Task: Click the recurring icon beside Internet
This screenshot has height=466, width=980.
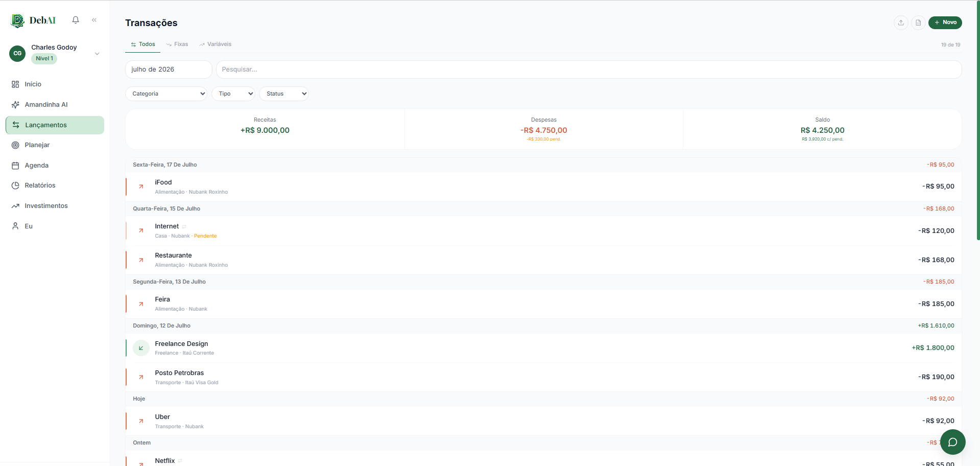Action: (184, 226)
